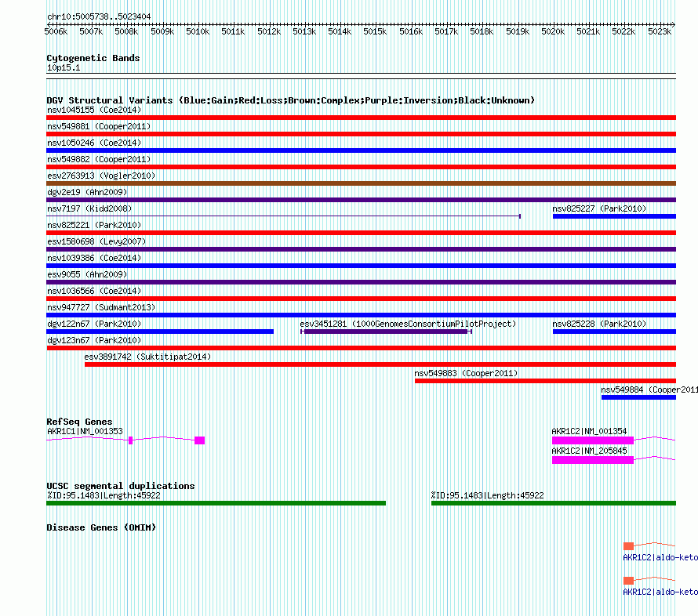Click nsv549884 blue gain bar
Image resolution: width=698 pixels, height=616 pixels.
[639, 397]
